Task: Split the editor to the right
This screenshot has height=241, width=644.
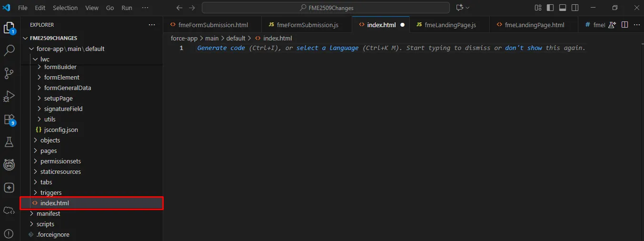Action: 624,25
